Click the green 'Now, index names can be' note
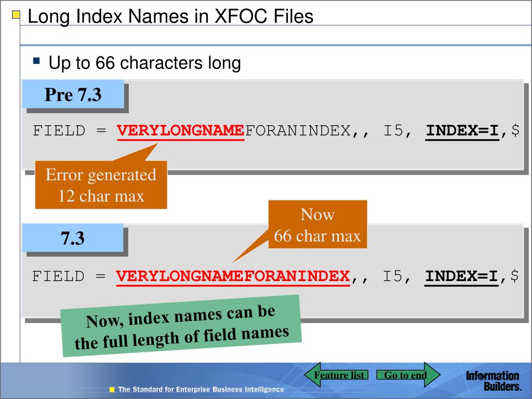This screenshot has height=399, width=532. [x=181, y=326]
